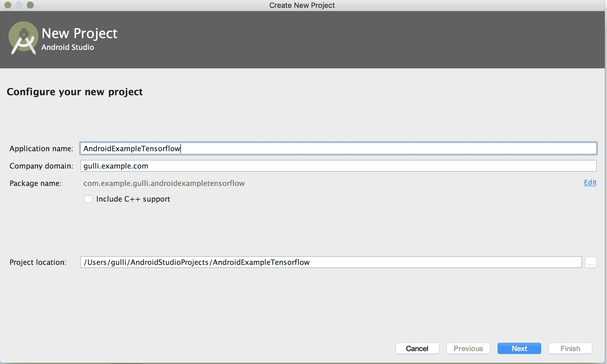Click Edit link next to package name
607x364 pixels.
tap(590, 183)
